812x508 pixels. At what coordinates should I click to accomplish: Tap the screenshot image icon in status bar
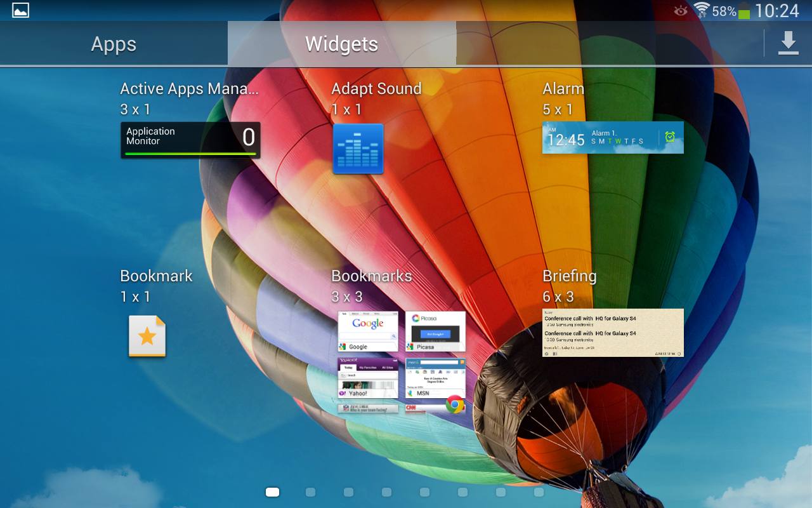point(20,10)
